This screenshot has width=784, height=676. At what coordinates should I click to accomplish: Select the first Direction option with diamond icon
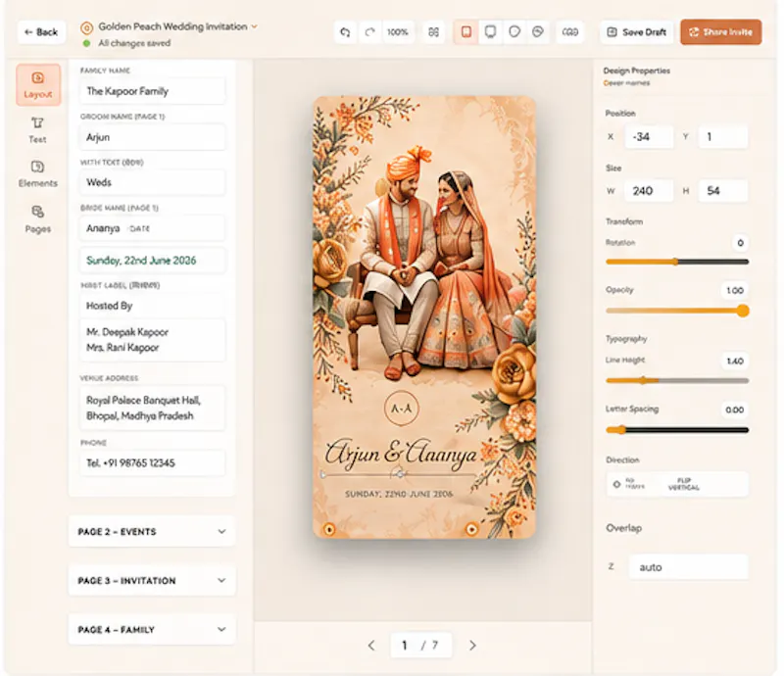629,484
